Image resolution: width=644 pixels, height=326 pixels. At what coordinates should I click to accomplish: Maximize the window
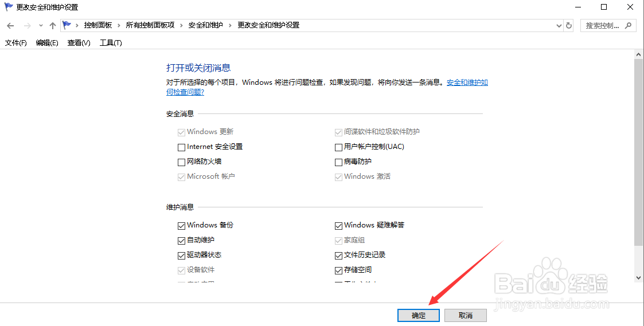click(604, 7)
